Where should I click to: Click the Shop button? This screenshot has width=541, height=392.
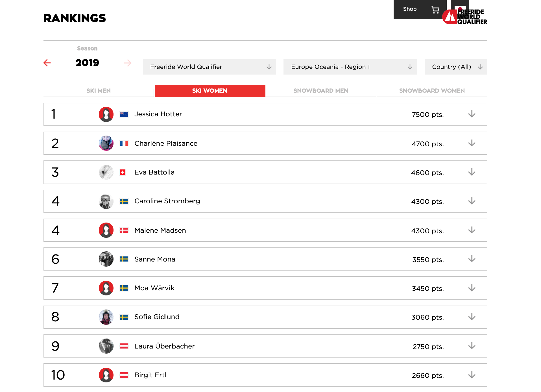coord(410,9)
